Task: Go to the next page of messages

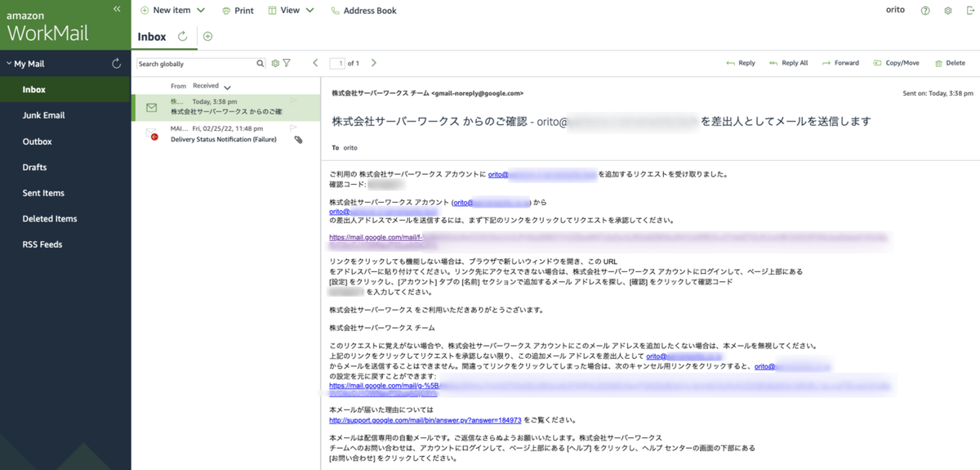Action: click(373, 63)
